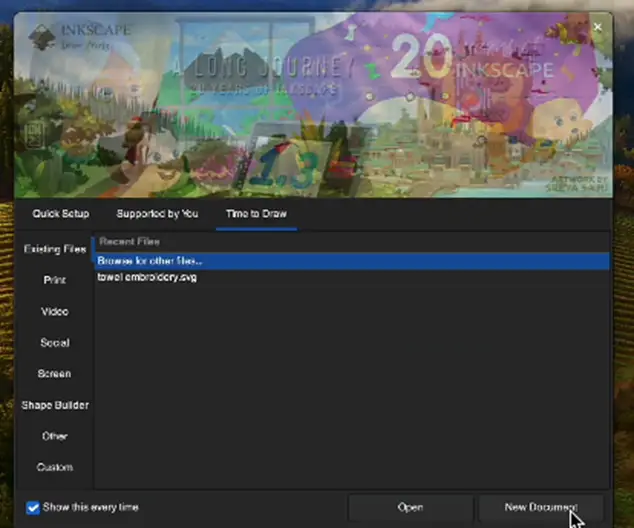This screenshot has width=634, height=528.
Task: Close the Inkscape welcome dialog
Action: (598, 27)
